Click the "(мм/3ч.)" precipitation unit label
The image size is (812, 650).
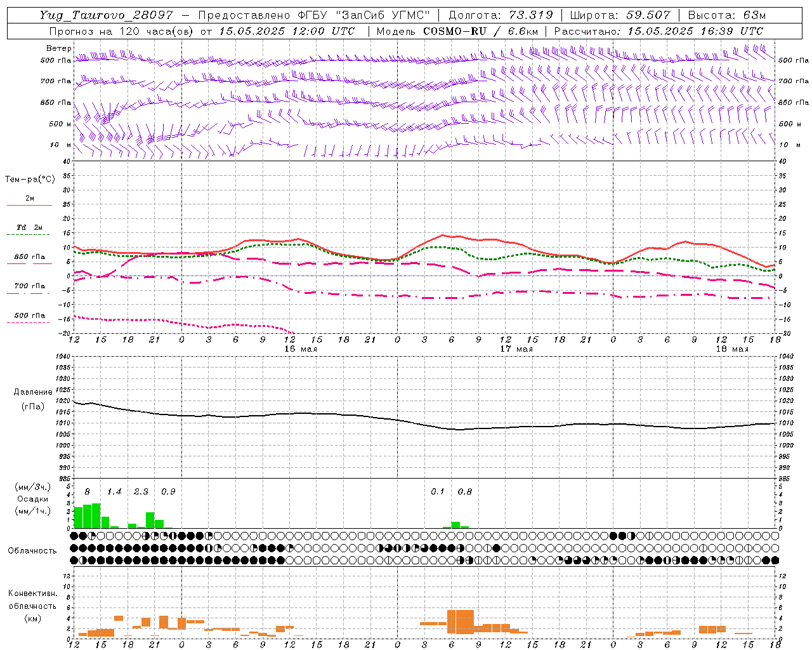tap(33, 487)
